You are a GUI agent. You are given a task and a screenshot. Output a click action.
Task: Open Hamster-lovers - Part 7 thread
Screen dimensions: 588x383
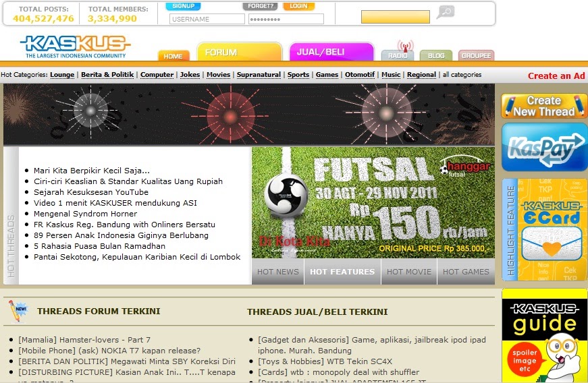click(84, 340)
